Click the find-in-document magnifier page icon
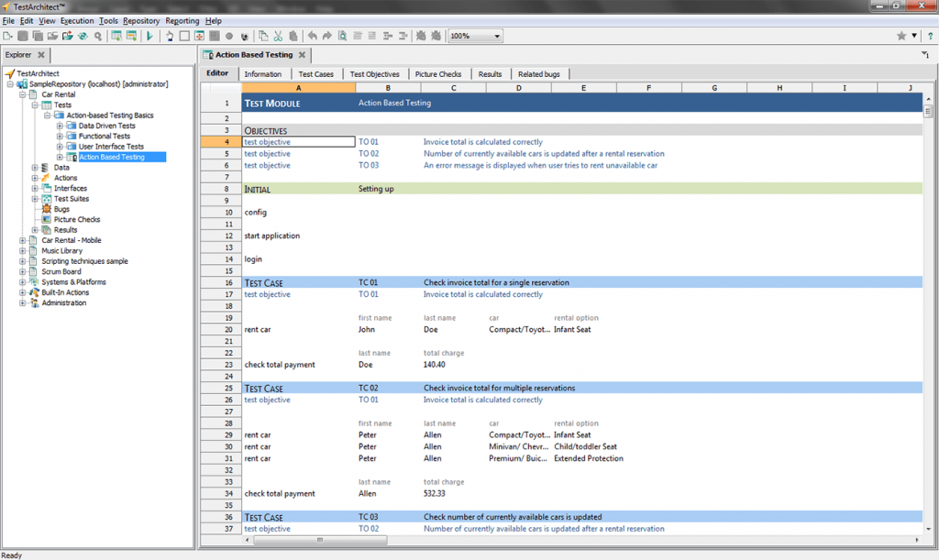The width and height of the screenshot is (939, 560). [x=342, y=36]
